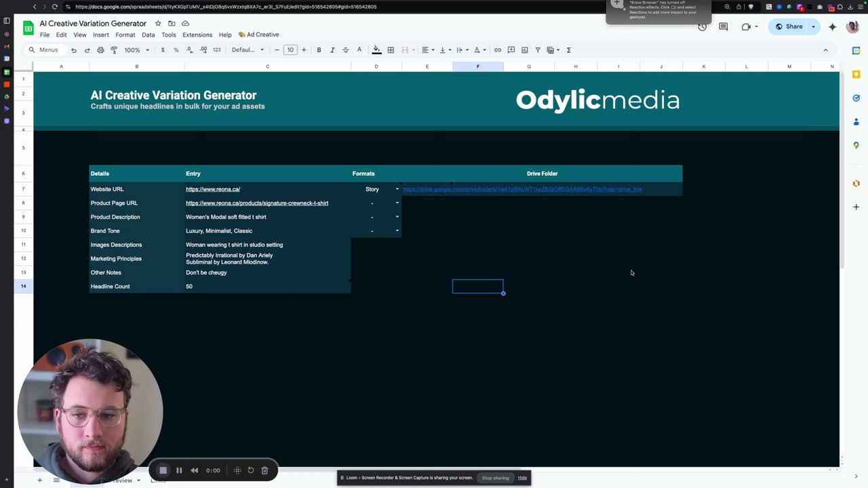Open the vertical align dropdown

pyautogui.click(x=444, y=50)
